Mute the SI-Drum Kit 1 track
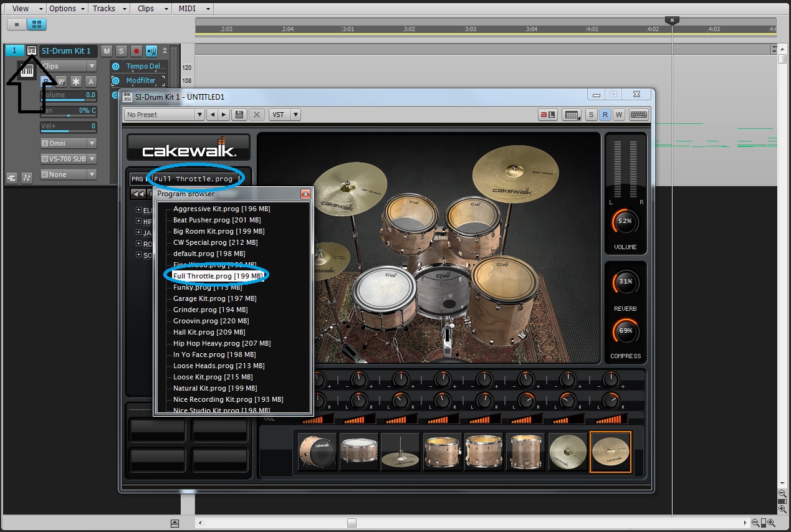The height and width of the screenshot is (532, 791). (107, 51)
